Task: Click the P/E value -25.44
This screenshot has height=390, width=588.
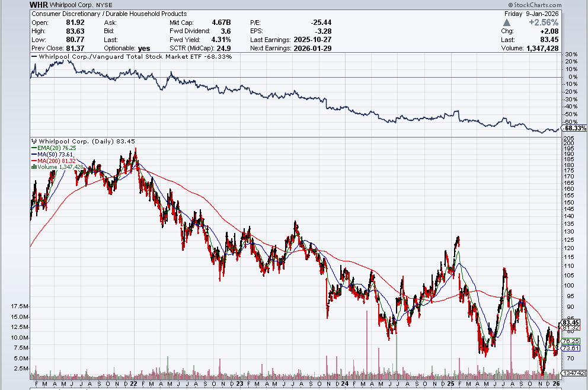Action: click(321, 23)
